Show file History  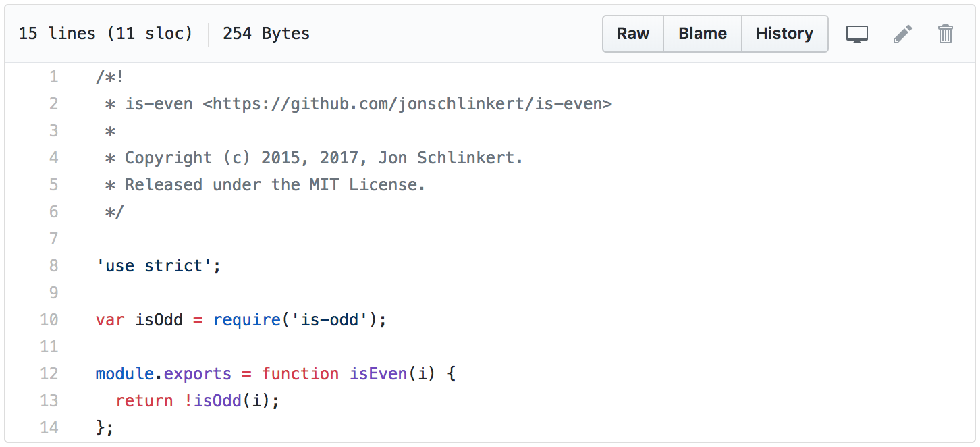[x=784, y=34]
